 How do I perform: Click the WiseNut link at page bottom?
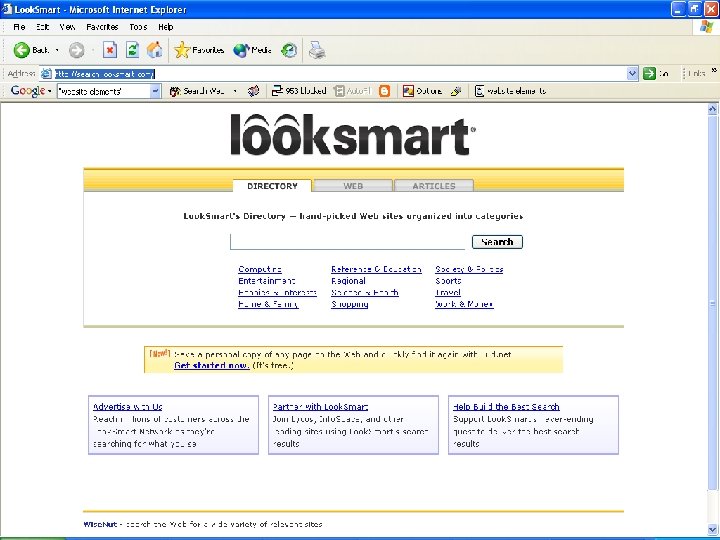pos(100,524)
